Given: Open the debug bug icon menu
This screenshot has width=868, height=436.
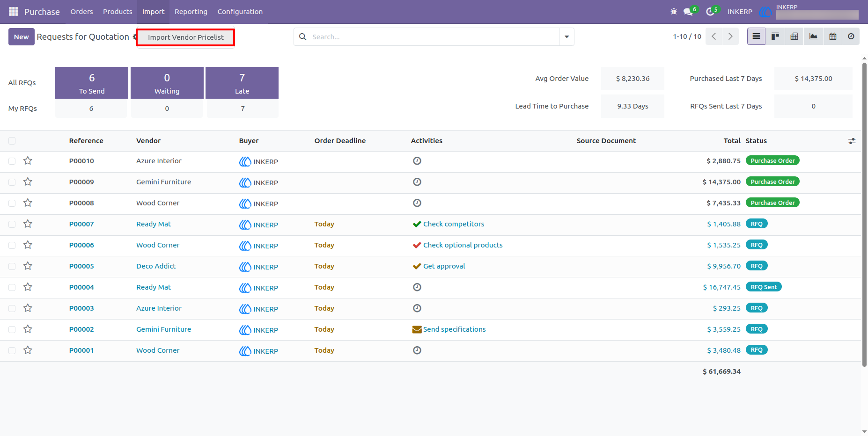Looking at the screenshot, I should (x=674, y=12).
